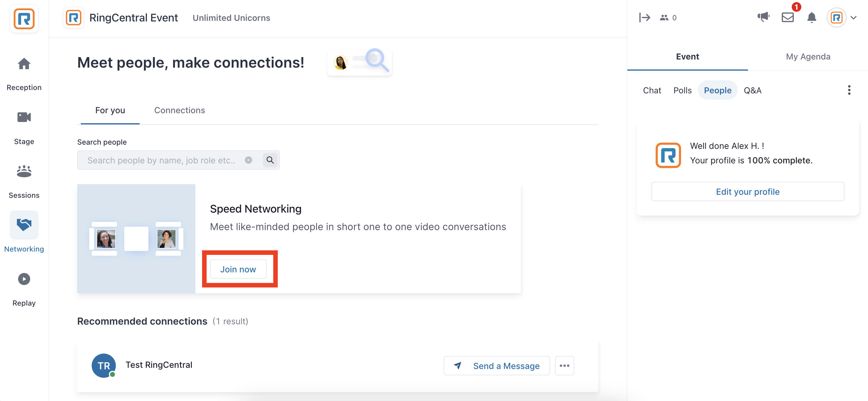Screen dimensions: 868x401
Task: Open the Polls tab
Action: click(x=682, y=90)
